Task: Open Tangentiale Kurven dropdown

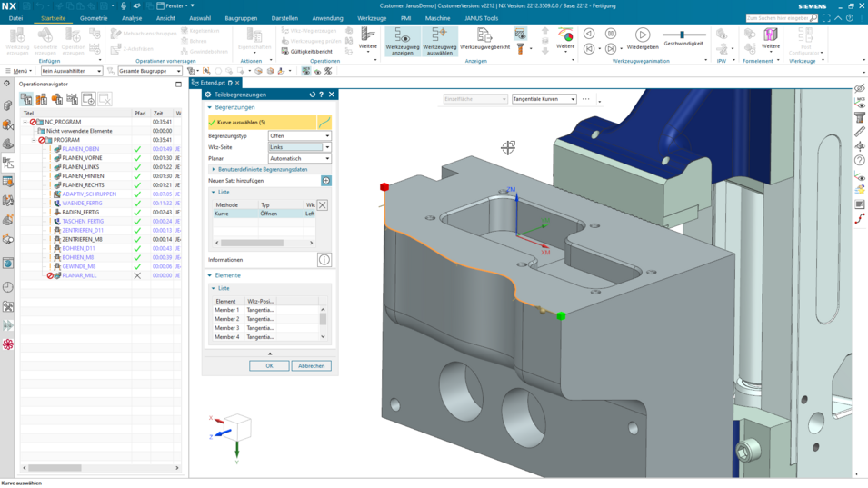Action: pos(544,99)
